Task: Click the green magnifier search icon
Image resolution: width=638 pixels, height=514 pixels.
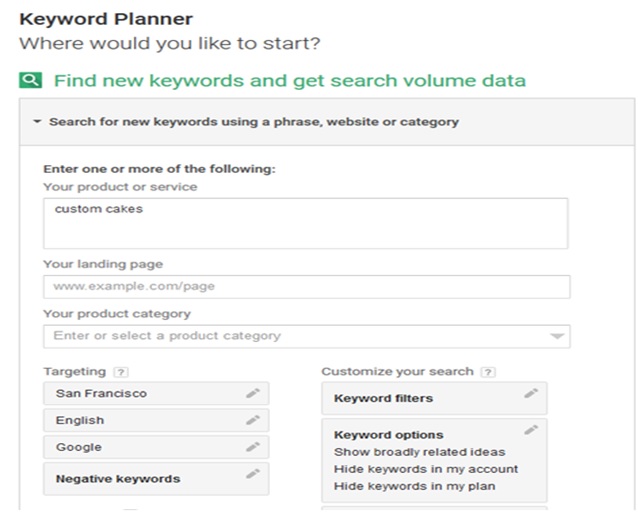Action: tap(31, 80)
